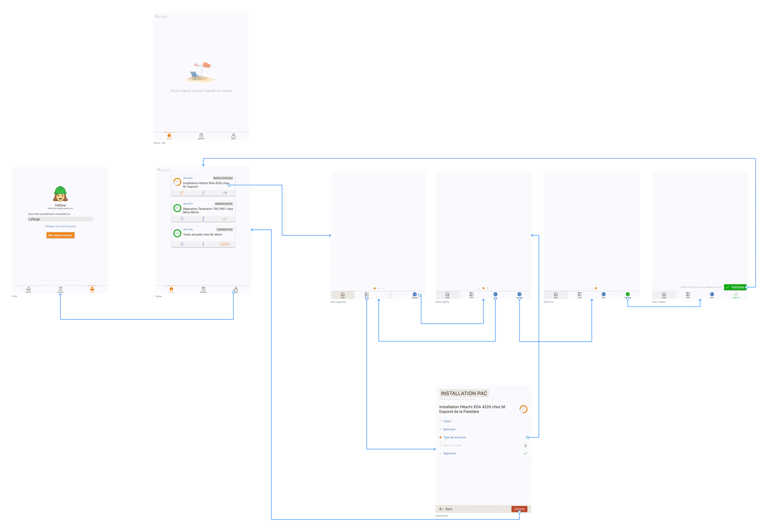Open the OGT-0001 task via its arrow icon
The image size is (768, 532).
225,193
